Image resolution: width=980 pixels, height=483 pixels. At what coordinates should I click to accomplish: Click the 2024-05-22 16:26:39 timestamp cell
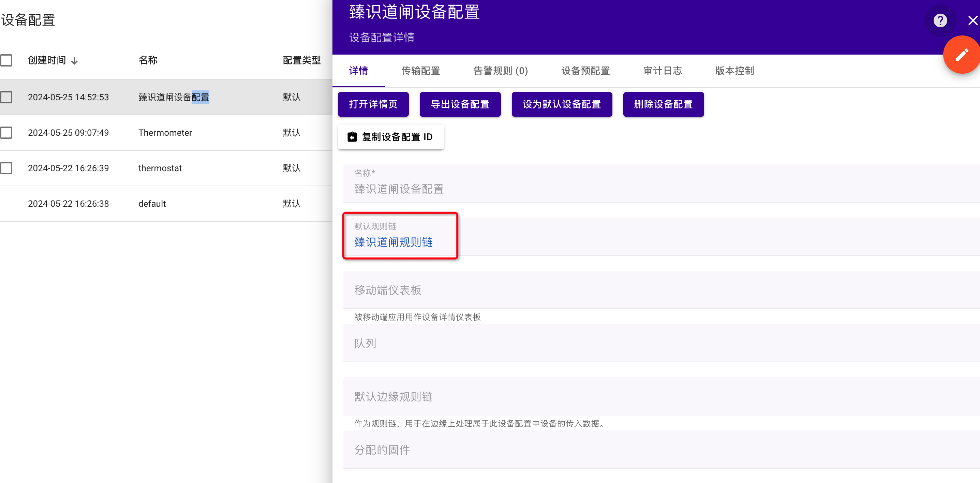(x=69, y=168)
